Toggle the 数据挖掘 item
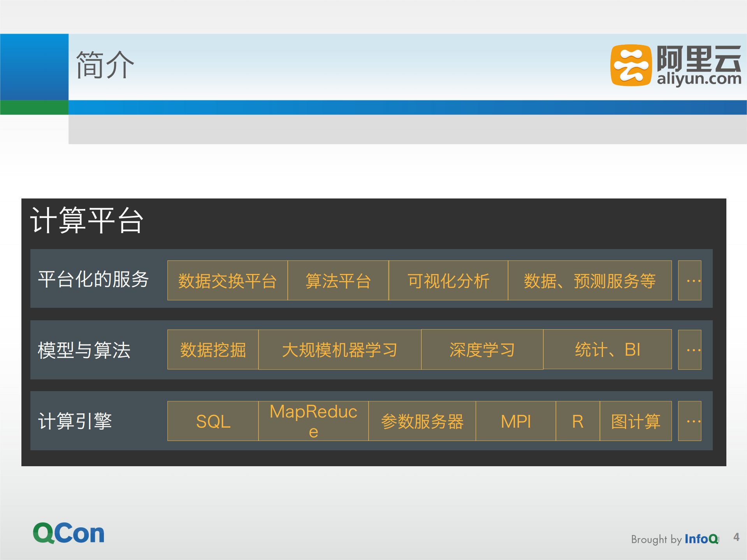The height and width of the screenshot is (560, 747). pos(213,350)
